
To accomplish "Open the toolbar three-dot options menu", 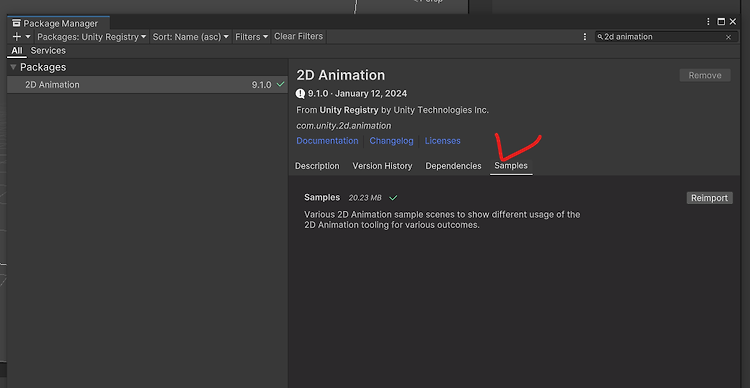I will coord(585,37).
